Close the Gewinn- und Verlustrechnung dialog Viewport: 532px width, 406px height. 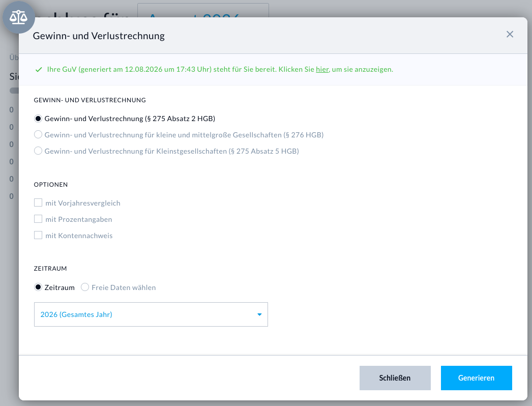point(510,34)
